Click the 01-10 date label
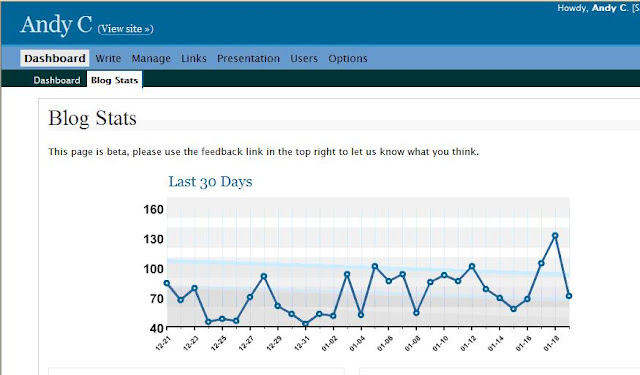 440,343
